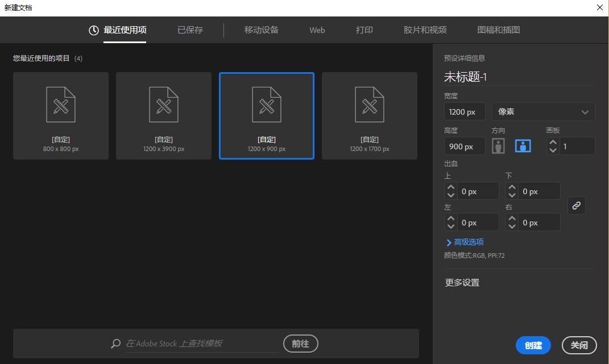Switch to the 已保存 tab

pos(190,30)
